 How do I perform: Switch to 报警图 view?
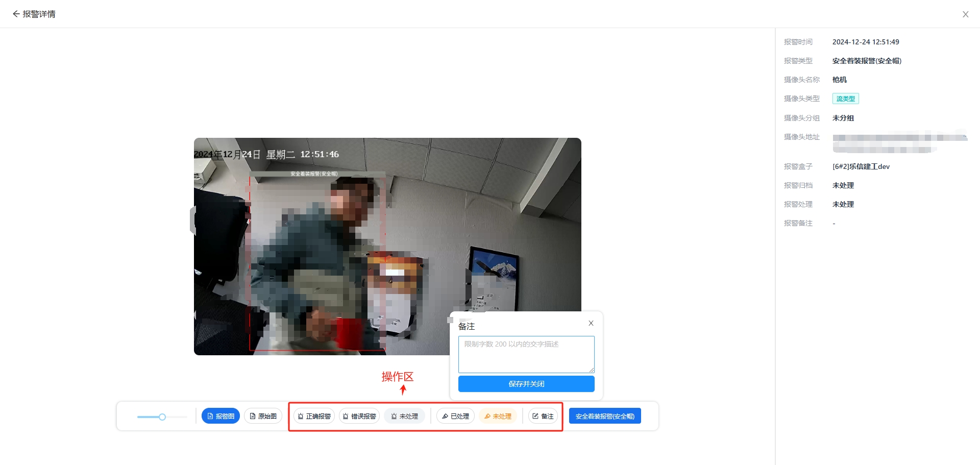220,416
